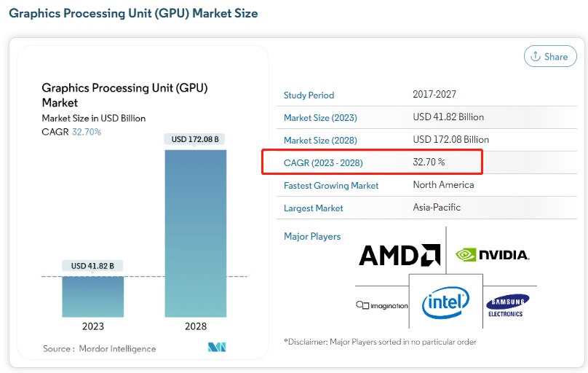The image size is (588, 373).
Task: Click the CAGR (2023 - 2028) label
Action: pyautogui.click(x=323, y=162)
